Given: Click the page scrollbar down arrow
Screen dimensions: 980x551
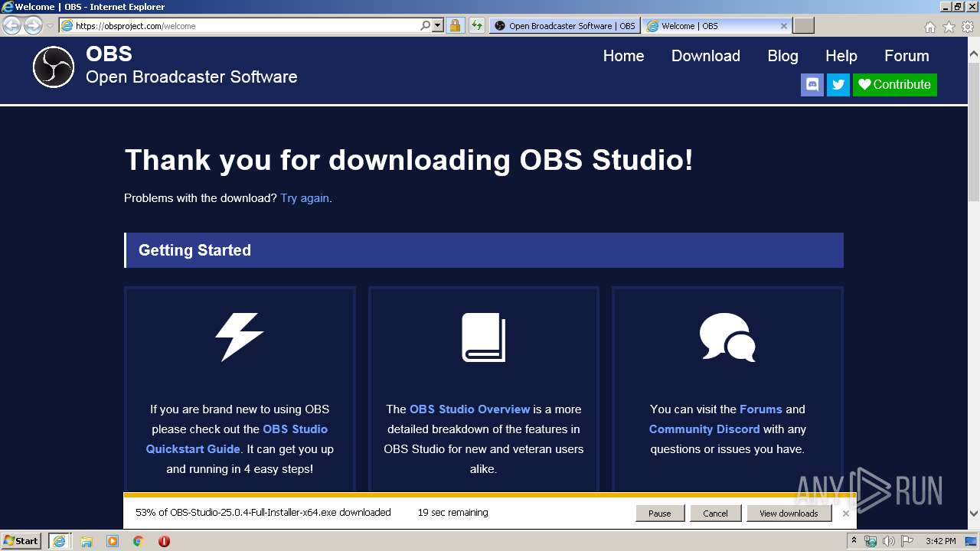Looking at the screenshot, I should click(x=973, y=514).
